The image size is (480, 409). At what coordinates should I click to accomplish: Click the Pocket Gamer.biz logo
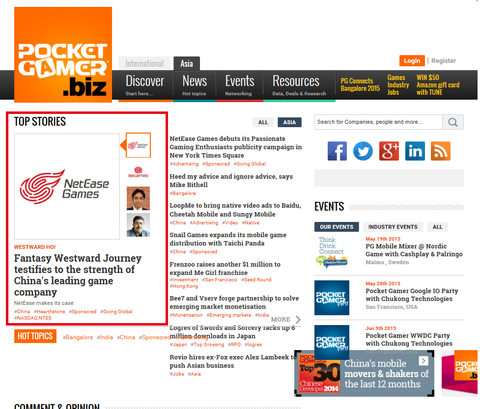click(x=63, y=55)
